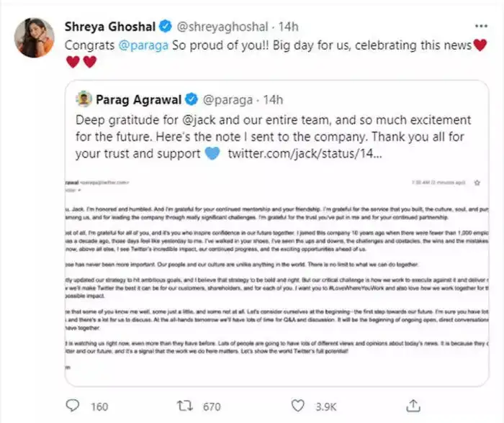Screen dimensions: 504x423
Task: Click Parag Agrawal's blue verified badge
Action: click(x=191, y=98)
